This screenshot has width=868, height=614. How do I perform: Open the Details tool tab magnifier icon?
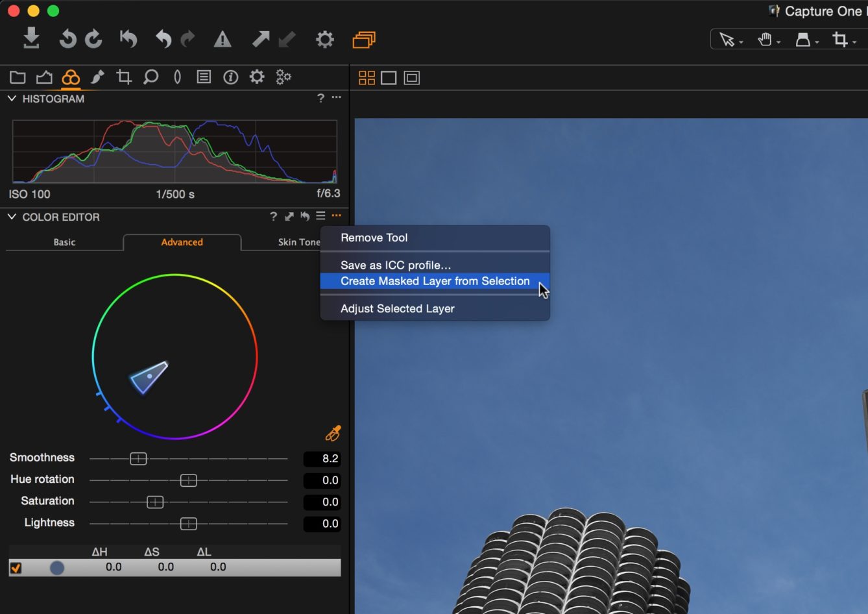point(151,77)
